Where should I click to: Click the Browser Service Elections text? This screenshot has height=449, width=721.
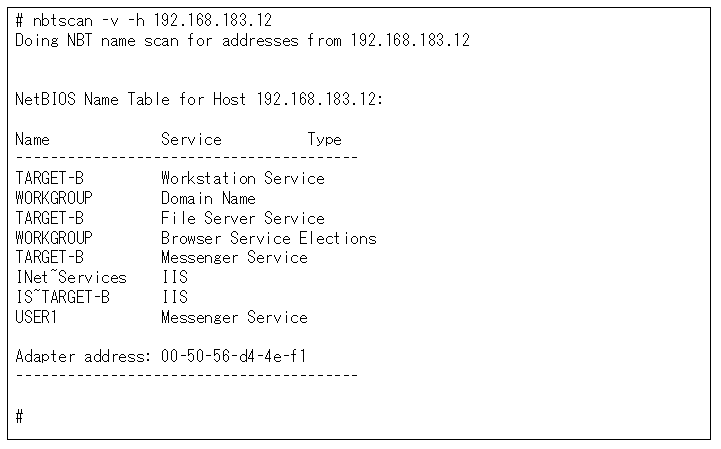[269, 238]
